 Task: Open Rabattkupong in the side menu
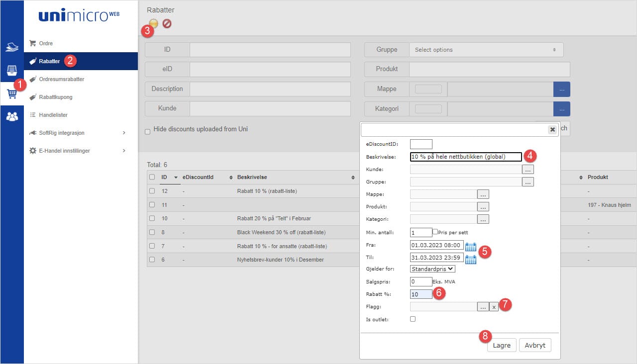[x=56, y=97]
